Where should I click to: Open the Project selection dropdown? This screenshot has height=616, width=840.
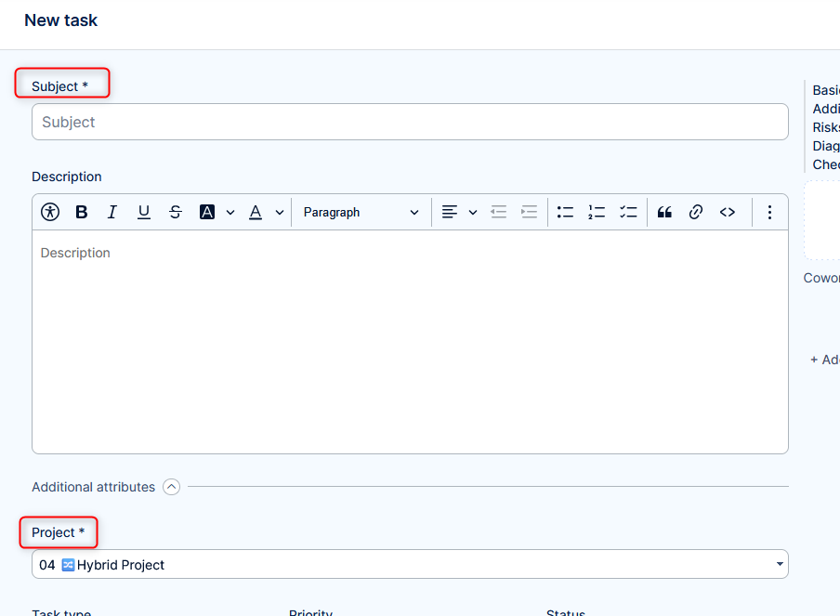point(410,564)
